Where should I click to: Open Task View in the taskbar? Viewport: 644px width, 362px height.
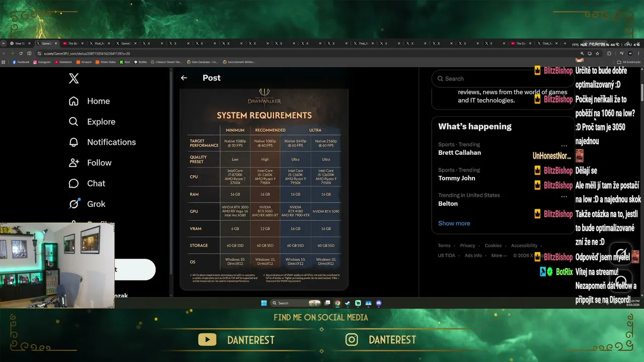(x=328, y=303)
